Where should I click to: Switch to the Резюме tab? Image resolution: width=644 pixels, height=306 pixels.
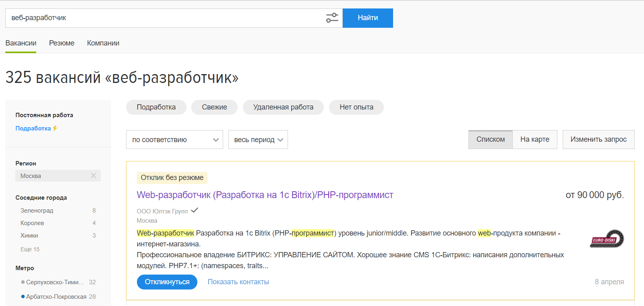(62, 43)
